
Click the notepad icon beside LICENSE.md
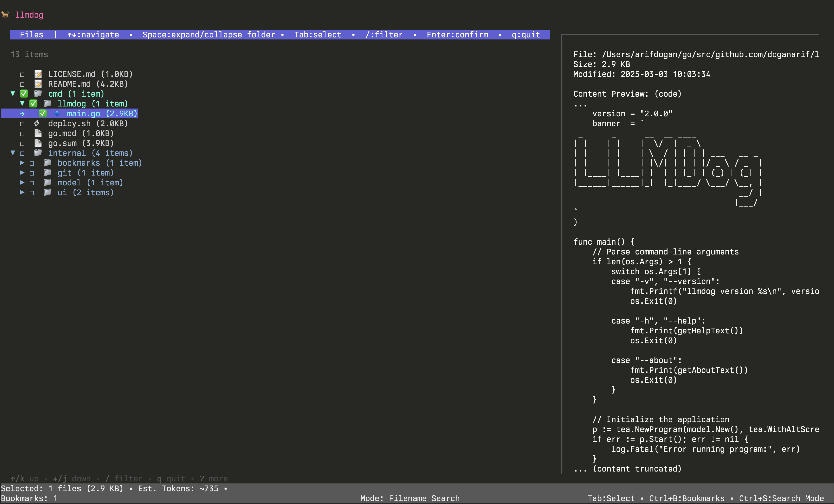coord(38,74)
